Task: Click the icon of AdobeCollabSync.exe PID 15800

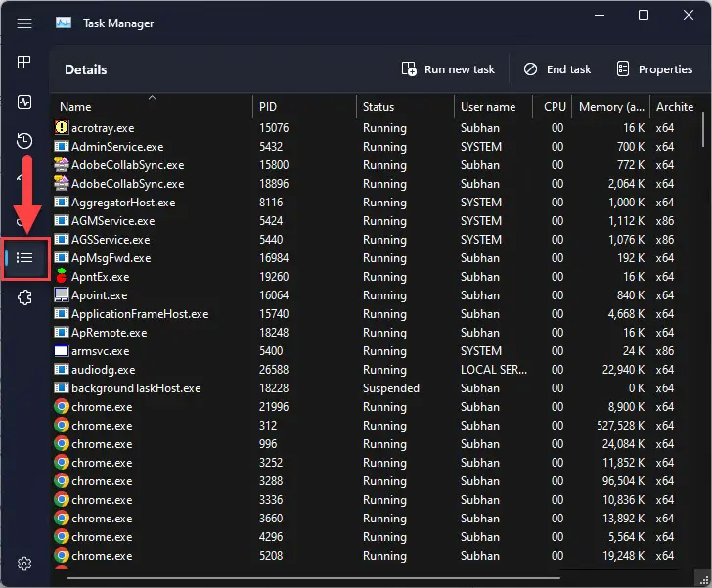Action: coord(62,165)
